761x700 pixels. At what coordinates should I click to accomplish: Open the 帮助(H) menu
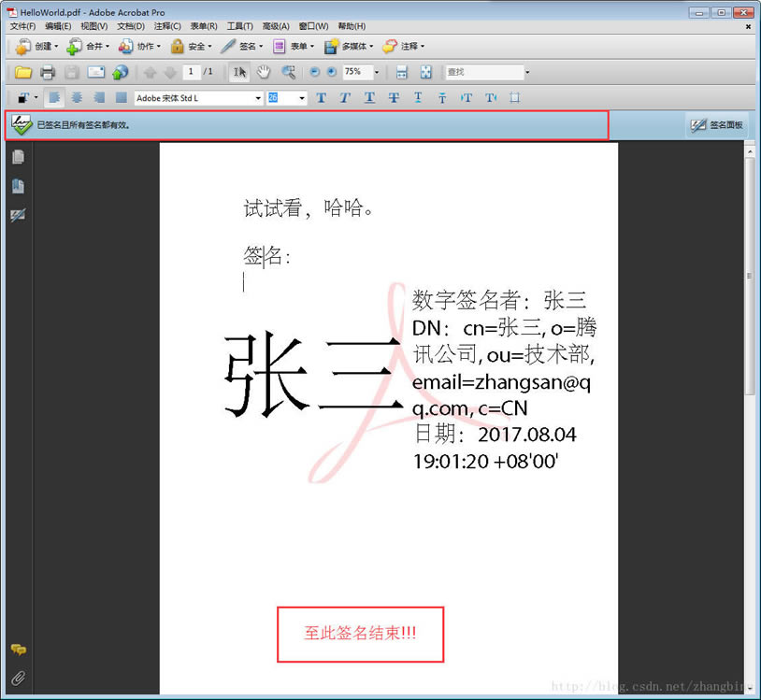[x=352, y=26]
